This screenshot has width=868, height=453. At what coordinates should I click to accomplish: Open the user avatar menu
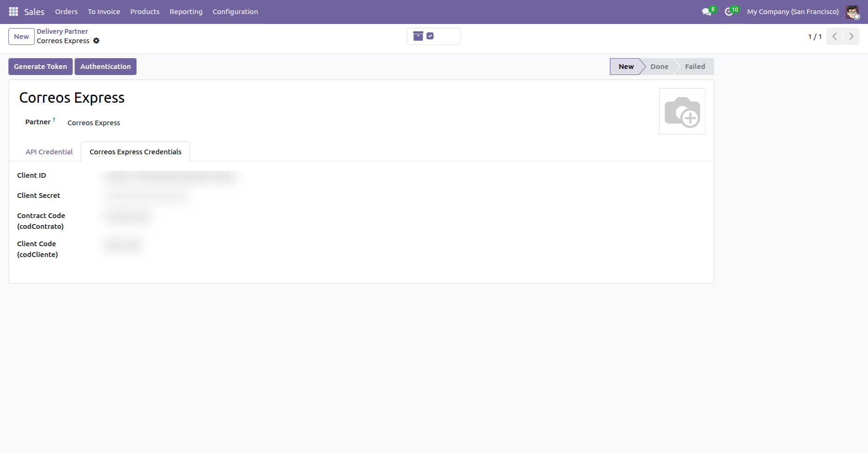tap(853, 12)
